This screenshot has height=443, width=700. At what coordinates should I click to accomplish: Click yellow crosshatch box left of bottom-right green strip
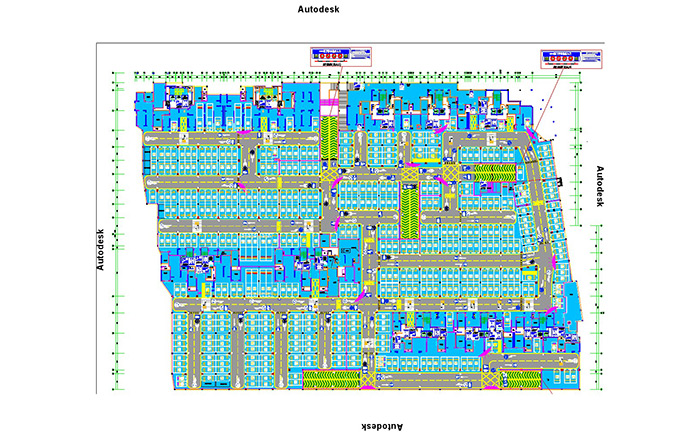point(489,379)
